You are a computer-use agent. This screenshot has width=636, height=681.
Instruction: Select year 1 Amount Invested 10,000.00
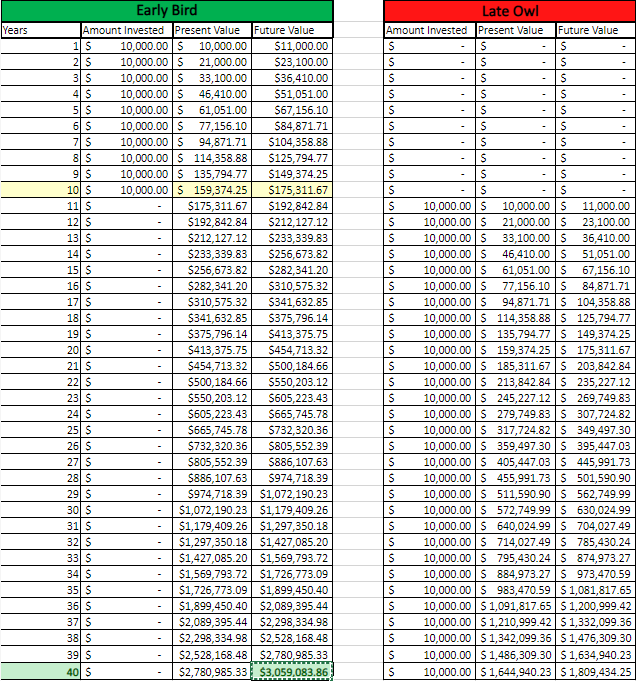tap(127, 46)
